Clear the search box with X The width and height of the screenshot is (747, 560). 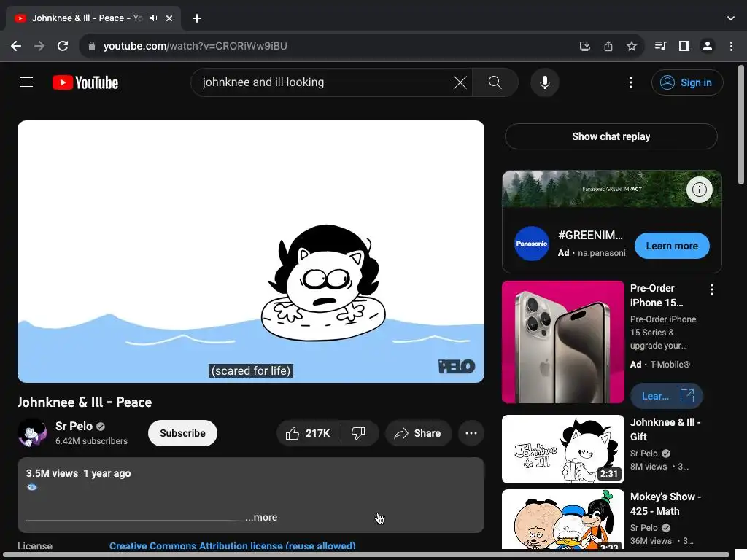coord(460,82)
